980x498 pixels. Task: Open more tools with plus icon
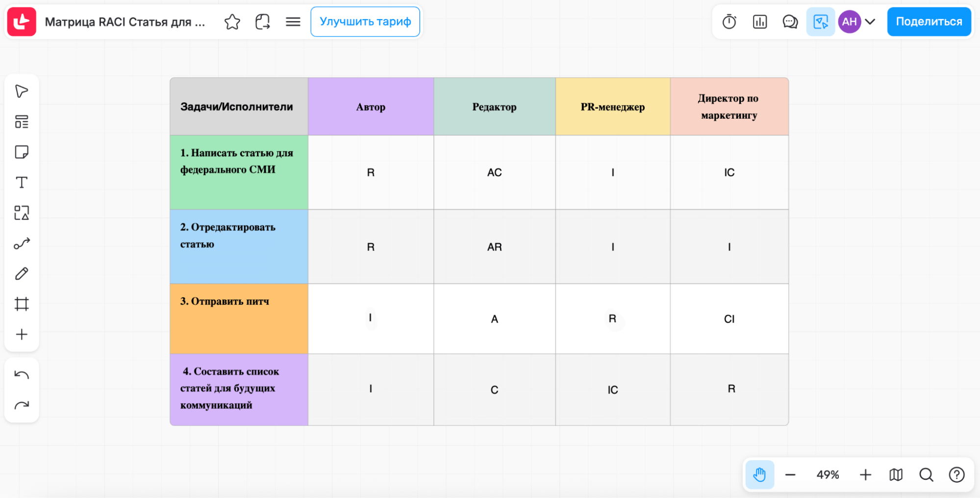[22, 334]
